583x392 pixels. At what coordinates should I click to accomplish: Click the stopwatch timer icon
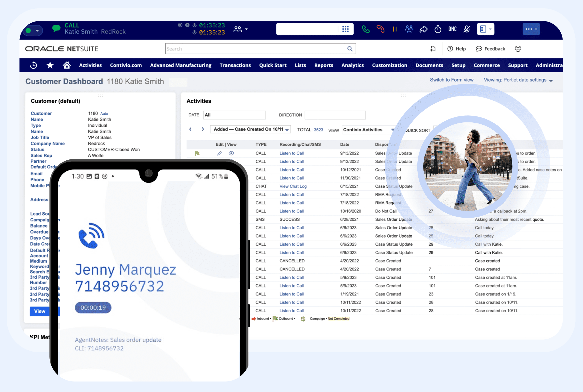pyautogui.click(x=438, y=29)
